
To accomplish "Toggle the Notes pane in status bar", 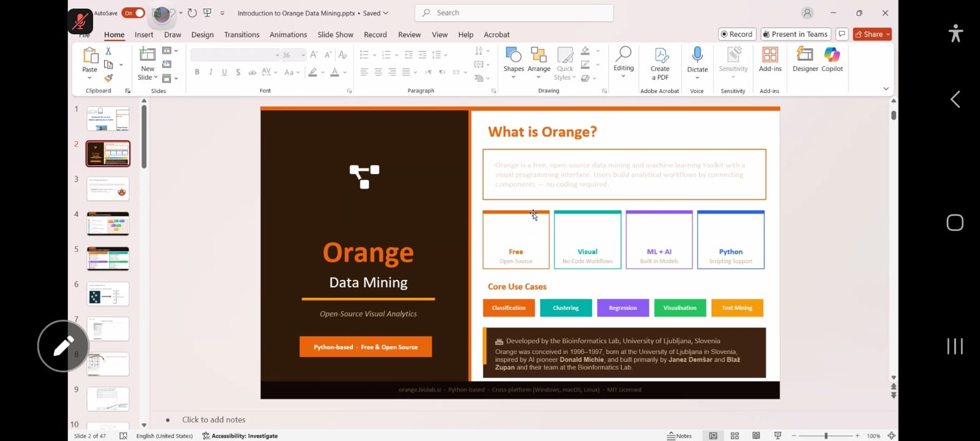I will coord(679,435).
